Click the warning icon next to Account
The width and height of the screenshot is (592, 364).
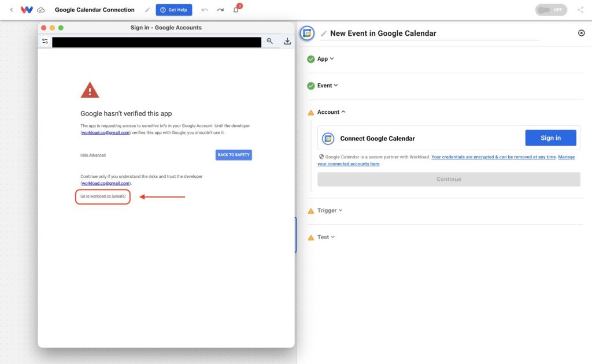pos(310,113)
